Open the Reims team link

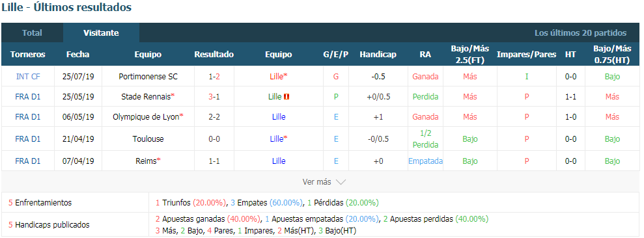146,161
